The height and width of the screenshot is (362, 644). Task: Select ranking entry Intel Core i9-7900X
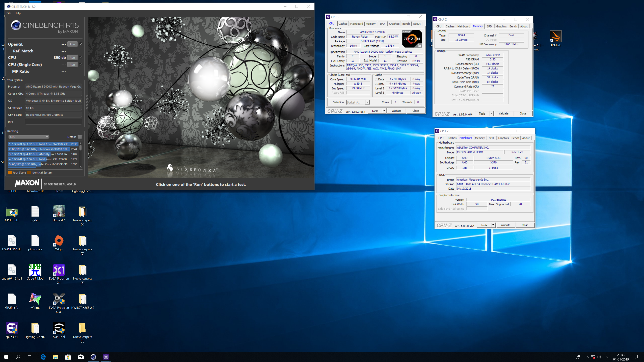43,144
